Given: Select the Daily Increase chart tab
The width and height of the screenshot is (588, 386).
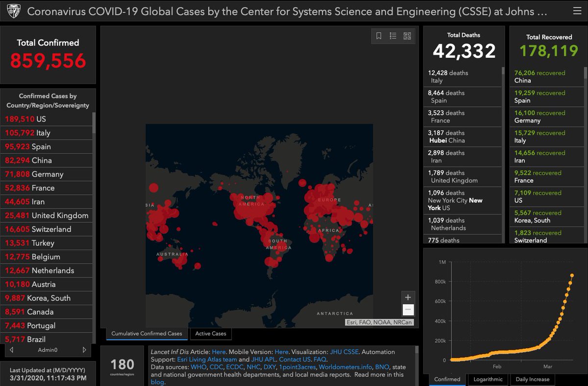Looking at the screenshot, I should tap(532, 379).
